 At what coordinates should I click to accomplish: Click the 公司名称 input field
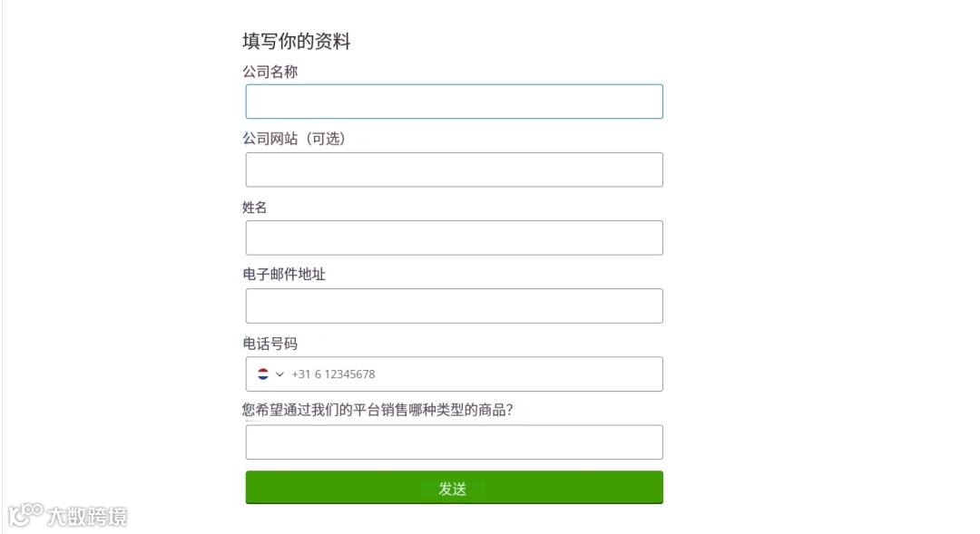tap(454, 102)
